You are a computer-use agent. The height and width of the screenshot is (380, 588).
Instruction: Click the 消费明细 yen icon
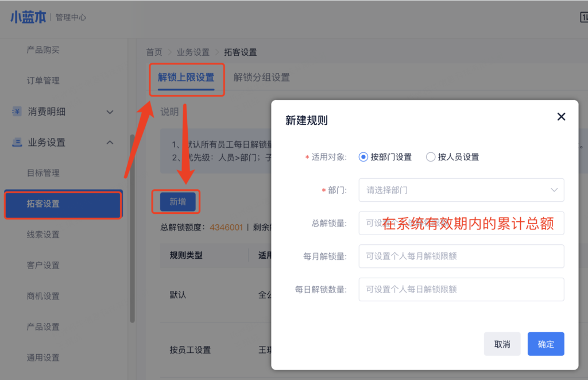tap(17, 112)
